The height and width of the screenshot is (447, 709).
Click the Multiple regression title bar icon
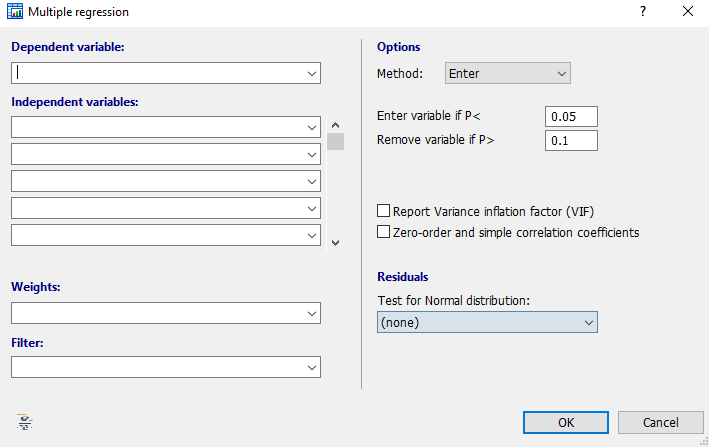14,12
